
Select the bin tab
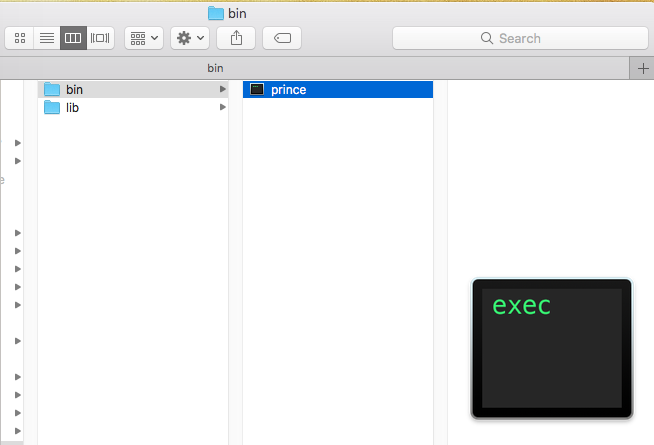(x=215, y=68)
